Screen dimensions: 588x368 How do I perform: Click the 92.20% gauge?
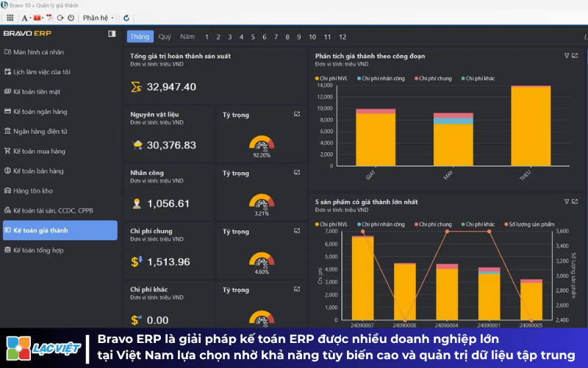point(262,144)
